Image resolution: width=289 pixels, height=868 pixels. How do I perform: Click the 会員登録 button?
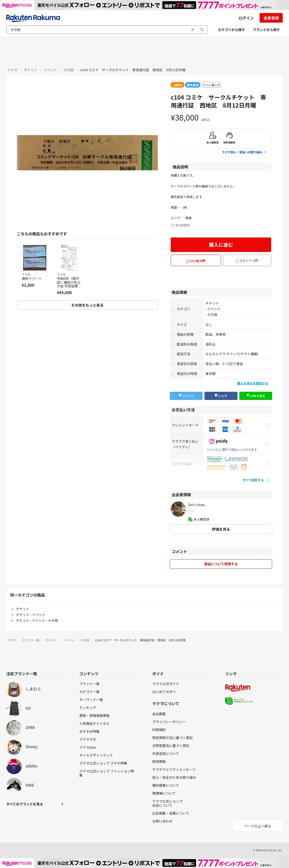point(271,18)
